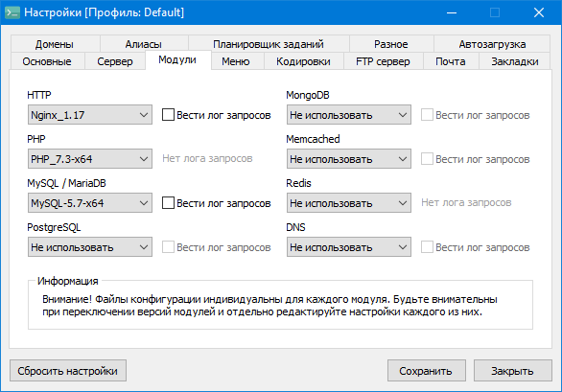Screen dimensions: 562x392
Task: Enable HTTP request logging checkbox
Action: [x=168, y=115]
